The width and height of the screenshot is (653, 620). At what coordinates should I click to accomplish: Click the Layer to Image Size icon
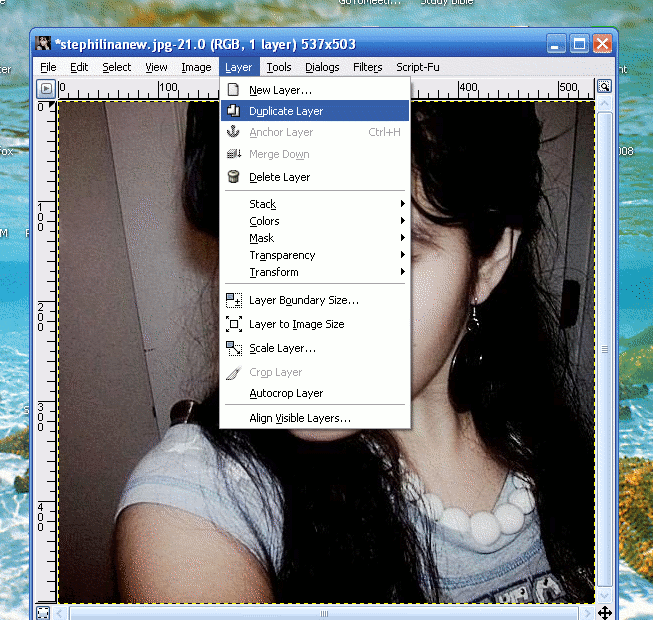234,324
